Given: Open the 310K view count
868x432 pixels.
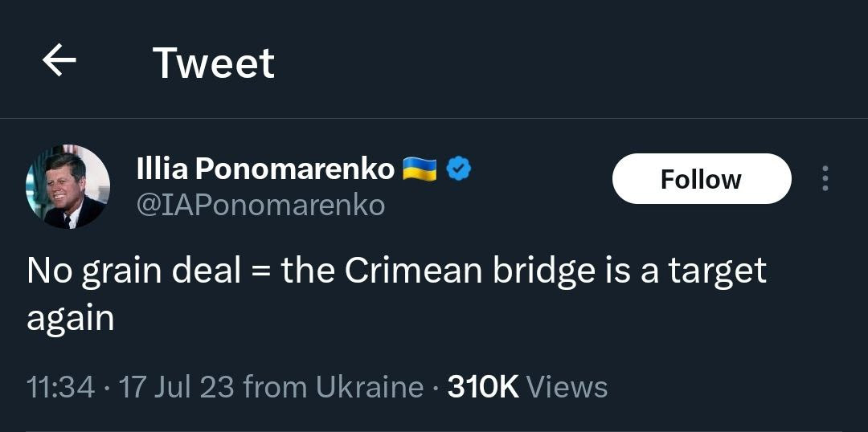Looking at the screenshot, I should point(482,387).
